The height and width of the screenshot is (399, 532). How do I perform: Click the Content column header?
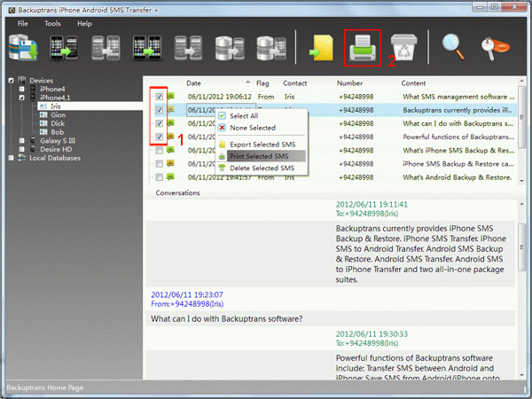coord(413,83)
